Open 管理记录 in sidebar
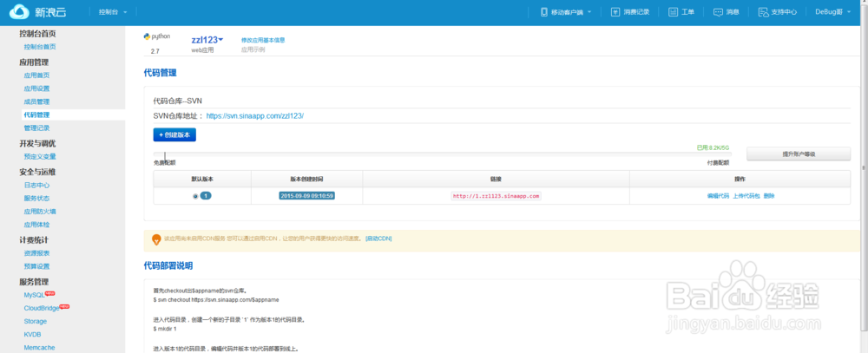Screen dimensions: 868x353 (36, 127)
